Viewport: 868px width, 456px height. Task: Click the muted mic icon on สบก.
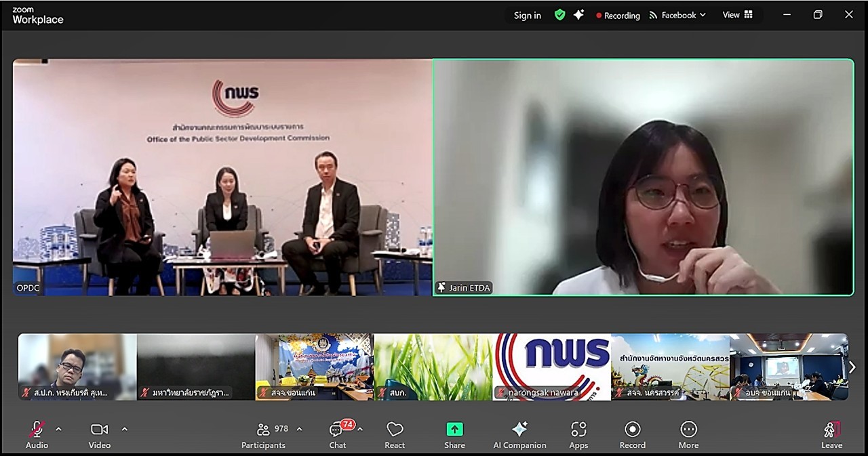pyautogui.click(x=382, y=393)
